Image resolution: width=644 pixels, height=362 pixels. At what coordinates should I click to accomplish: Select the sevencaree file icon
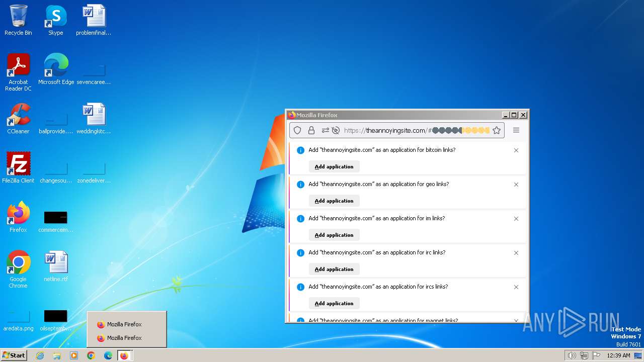point(94,73)
